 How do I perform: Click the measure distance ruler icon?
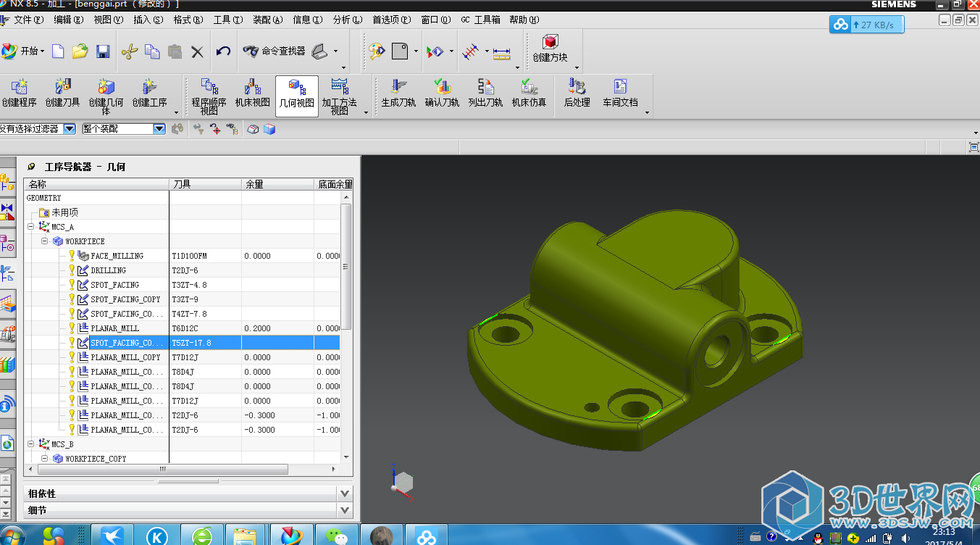[x=502, y=52]
